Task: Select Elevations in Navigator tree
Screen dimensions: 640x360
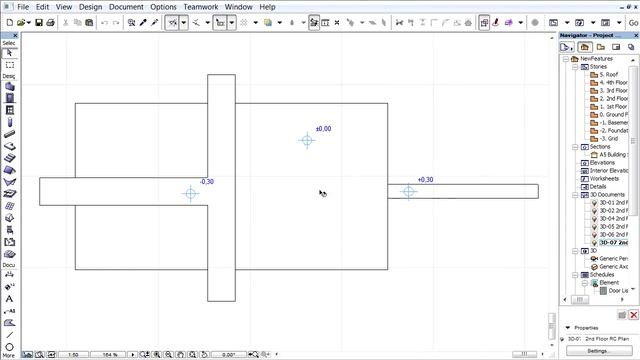Action: point(603,162)
